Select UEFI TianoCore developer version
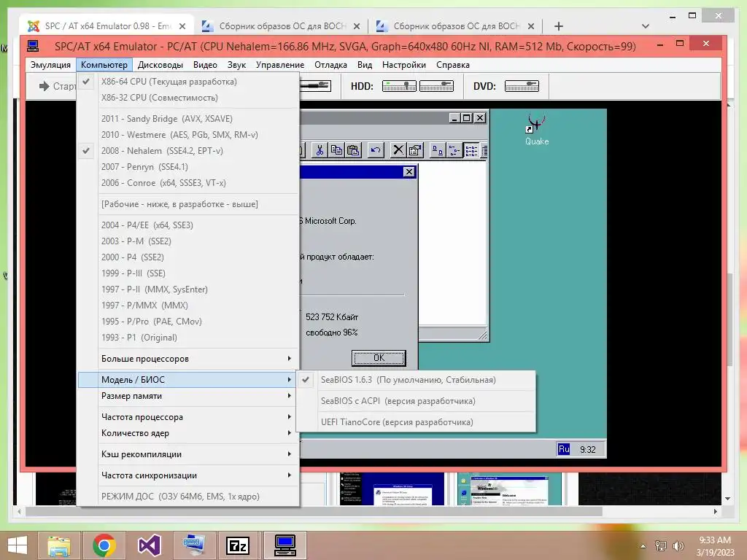Viewport: 747px width, 560px height. point(416,422)
